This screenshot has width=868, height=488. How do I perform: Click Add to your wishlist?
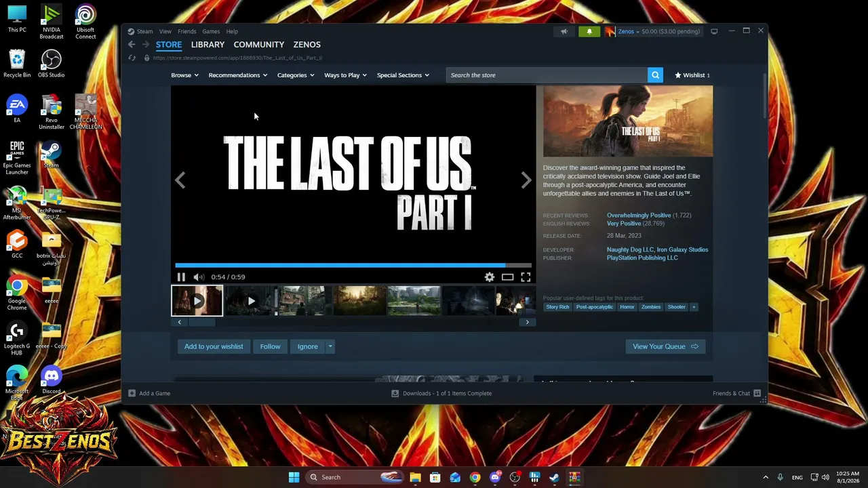(x=214, y=346)
